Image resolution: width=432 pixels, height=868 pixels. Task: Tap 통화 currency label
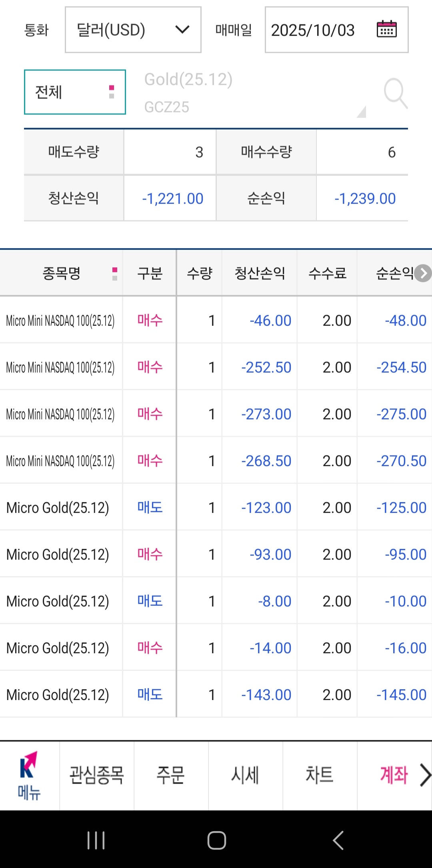pyautogui.click(x=36, y=30)
